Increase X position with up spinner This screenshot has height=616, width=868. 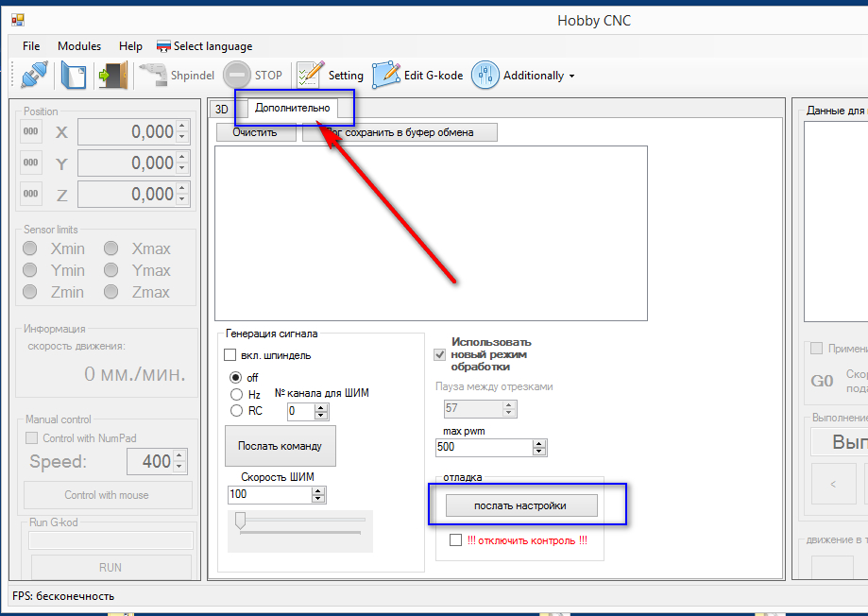(182, 127)
